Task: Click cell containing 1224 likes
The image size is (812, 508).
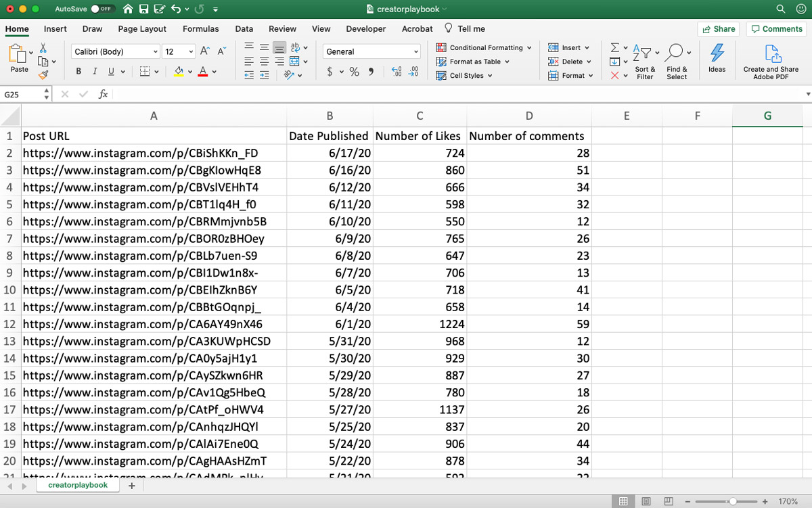Action: pyautogui.click(x=420, y=324)
